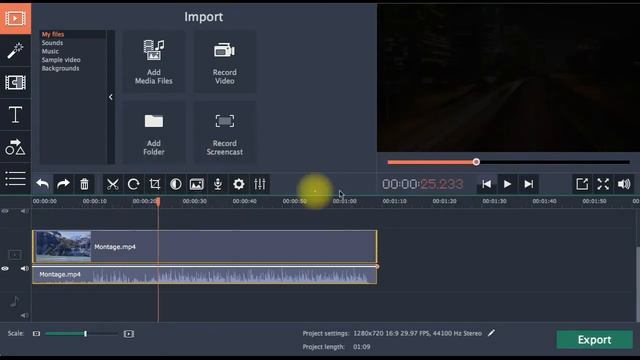Record audio with the microphone icon
Image resolution: width=640 pixels, height=360 pixels.
tap(218, 184)
